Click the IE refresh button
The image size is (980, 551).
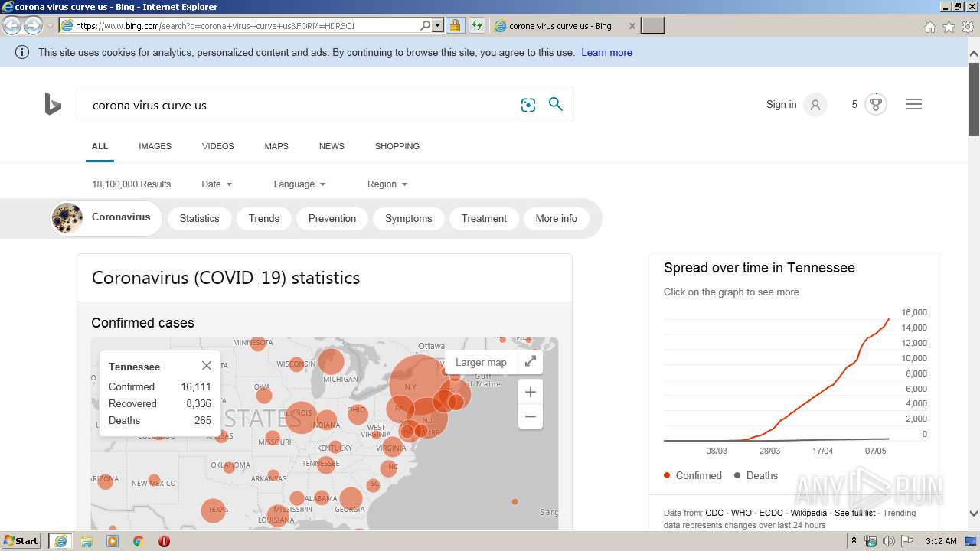tap(476, 25)
